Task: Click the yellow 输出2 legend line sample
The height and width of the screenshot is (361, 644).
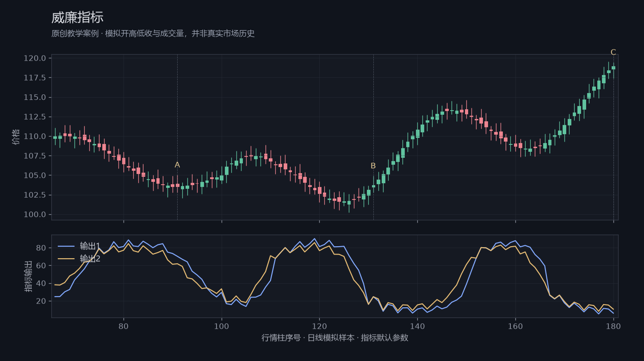Action: pos(66,259)
